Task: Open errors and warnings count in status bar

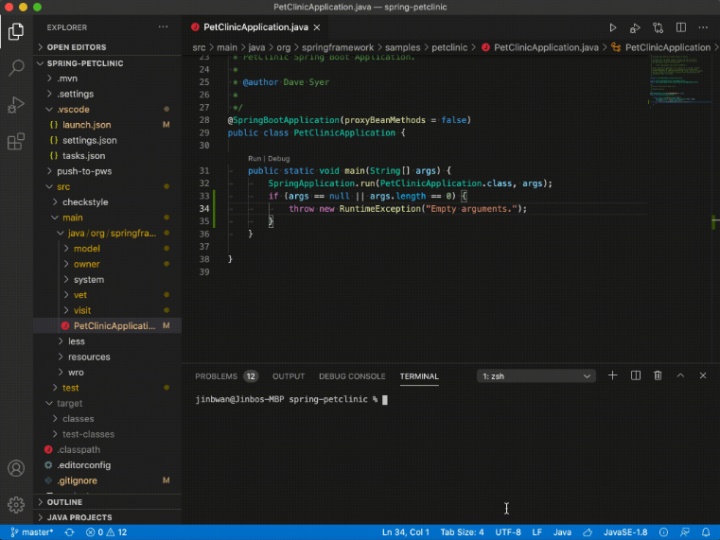Action: [x=107, y=532]
